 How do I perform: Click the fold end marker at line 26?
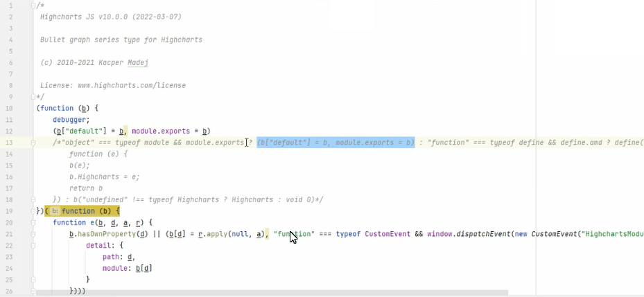[33, 291]
